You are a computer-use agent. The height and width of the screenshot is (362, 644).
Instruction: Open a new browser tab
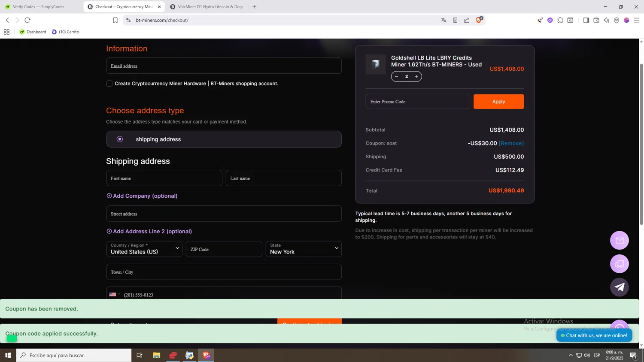pyautogui.click(x=254, y=7)
